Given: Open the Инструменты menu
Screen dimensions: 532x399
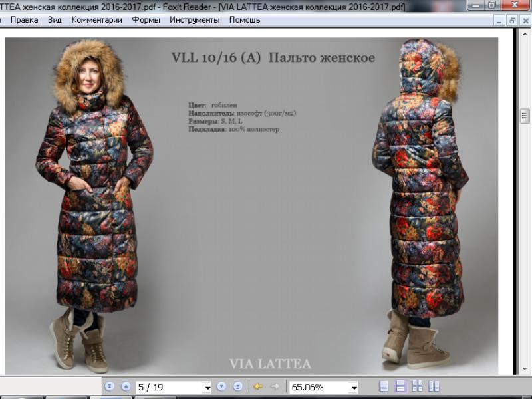Looking at the screenshot, I should pyautogui.click(x=194, y=20).
